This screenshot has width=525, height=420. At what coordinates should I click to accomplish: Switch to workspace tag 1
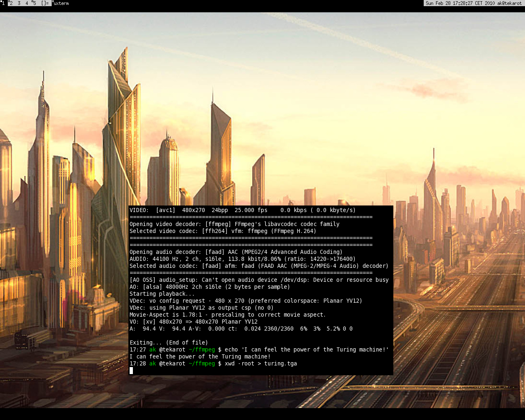(3, 3)
